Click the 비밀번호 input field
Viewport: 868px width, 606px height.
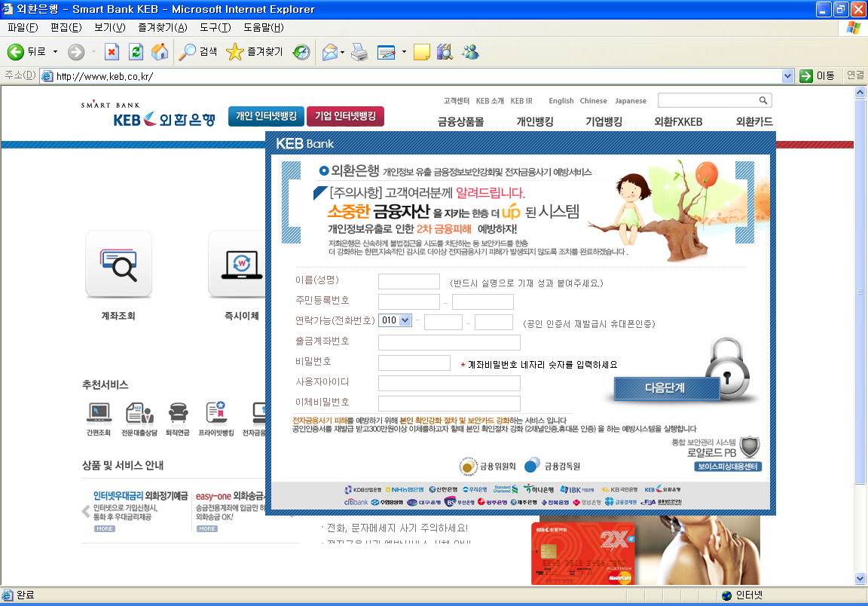414,363
